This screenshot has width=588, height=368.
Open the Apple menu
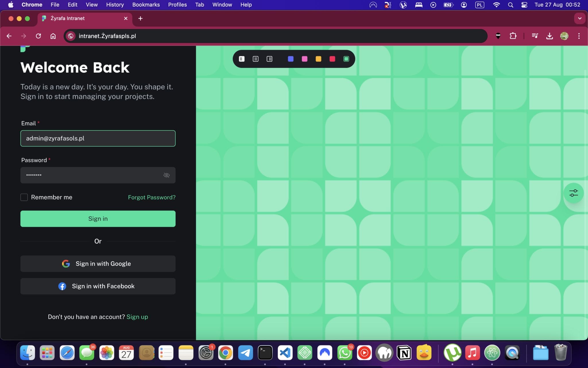11,5
